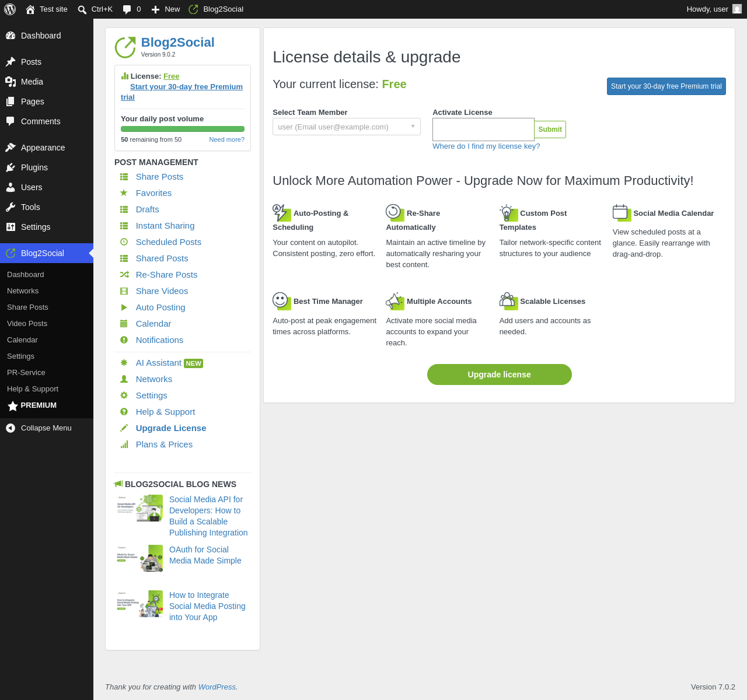
Task: Click the plus icon beside New
Action: click(x=155, y=9)
